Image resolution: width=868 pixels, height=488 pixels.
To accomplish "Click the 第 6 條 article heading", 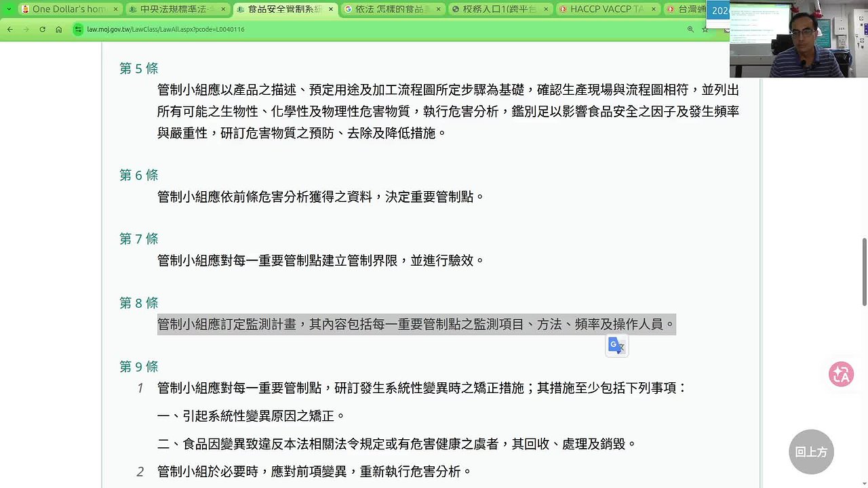I will click(x=139, y=175).
